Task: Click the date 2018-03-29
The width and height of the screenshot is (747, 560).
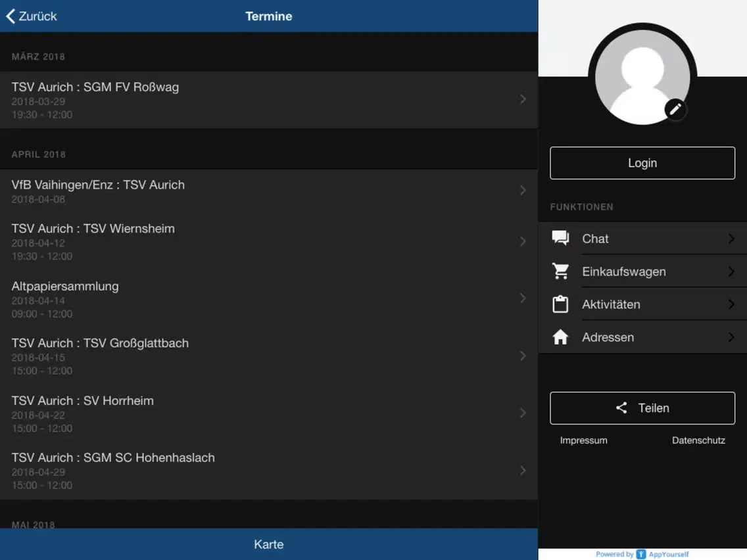Action: click(38, 101)
